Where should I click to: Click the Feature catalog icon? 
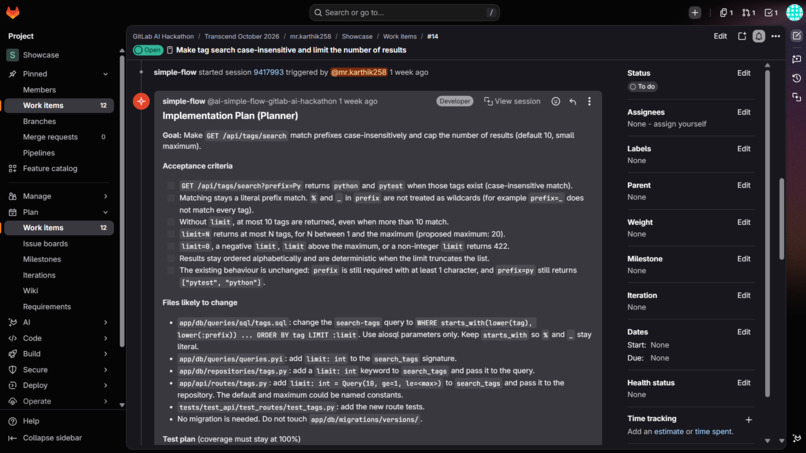click(12, 169)
